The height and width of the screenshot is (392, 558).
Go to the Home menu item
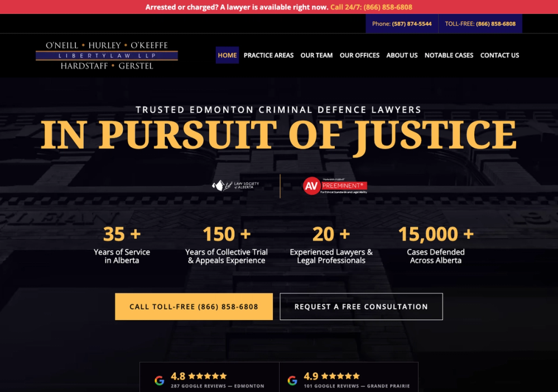227,55
